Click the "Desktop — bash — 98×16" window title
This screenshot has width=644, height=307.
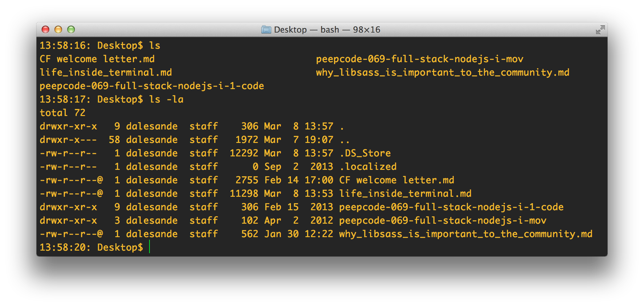pos(327,30)
